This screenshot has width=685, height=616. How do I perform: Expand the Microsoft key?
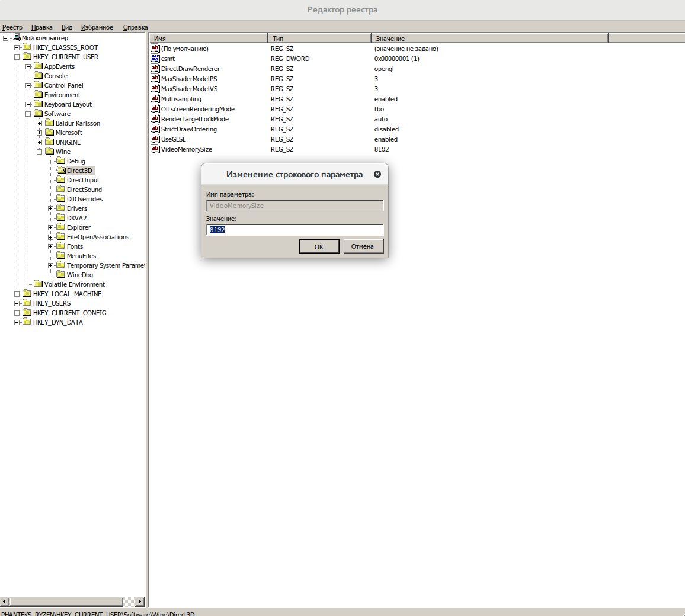click(x=40, y=133)
